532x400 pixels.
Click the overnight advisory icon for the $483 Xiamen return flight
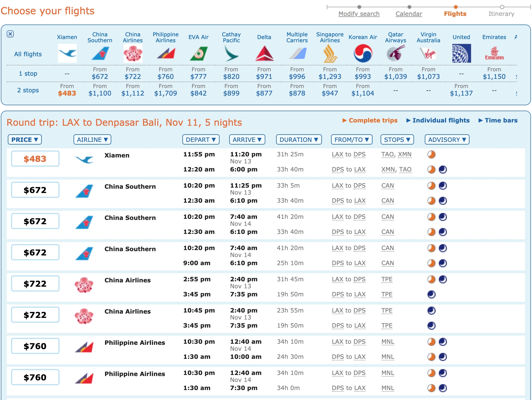[443, 170]
